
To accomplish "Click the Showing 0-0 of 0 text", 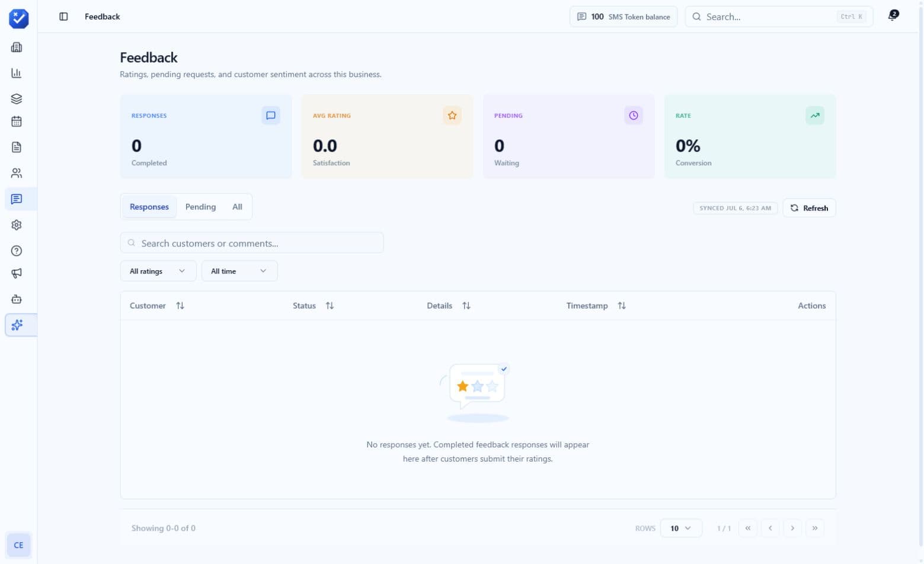I will [164, 528].
